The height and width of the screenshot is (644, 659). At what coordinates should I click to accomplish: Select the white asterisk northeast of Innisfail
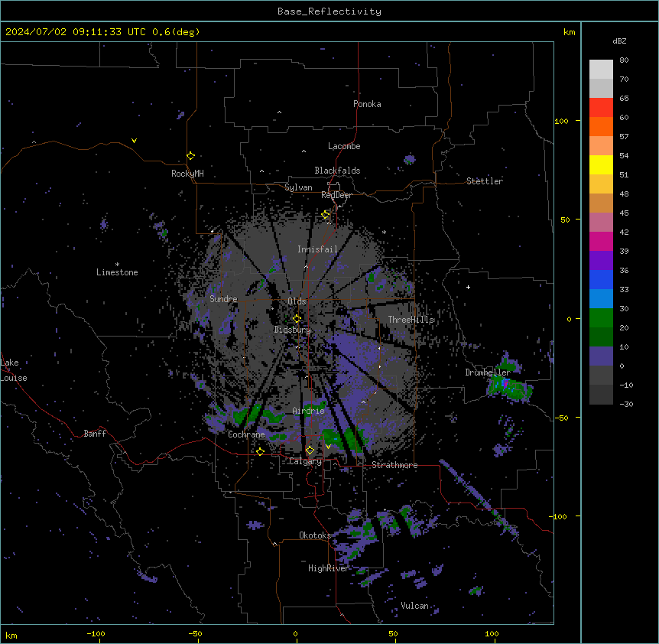pos(384,232)
